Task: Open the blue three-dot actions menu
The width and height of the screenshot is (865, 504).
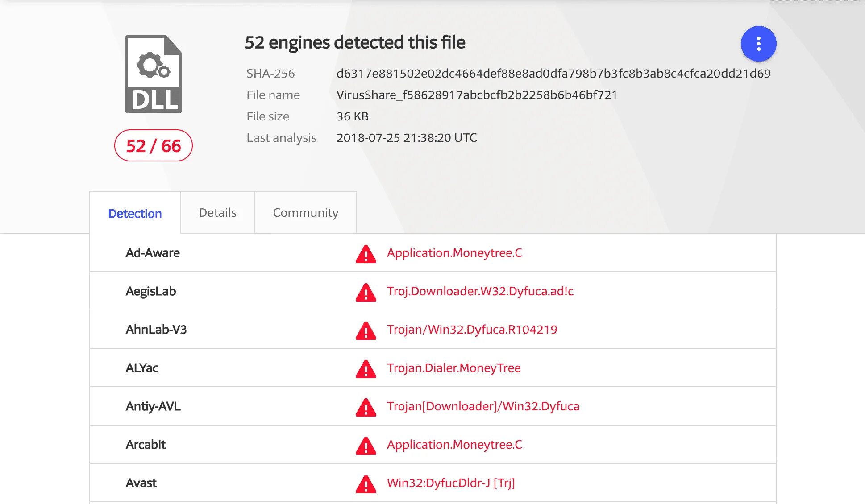Action: tap(758, 44)
